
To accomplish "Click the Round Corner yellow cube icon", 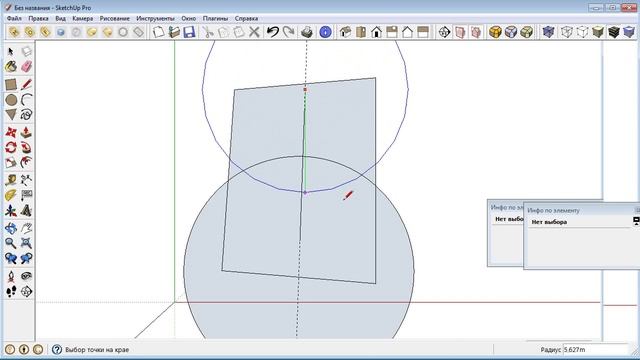I will tap(495, 32).
